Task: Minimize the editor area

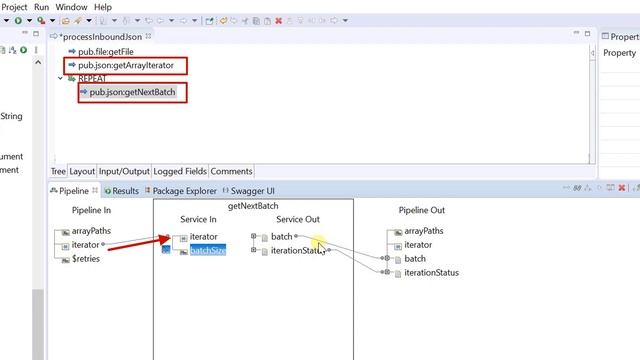Action: point(576,33)
